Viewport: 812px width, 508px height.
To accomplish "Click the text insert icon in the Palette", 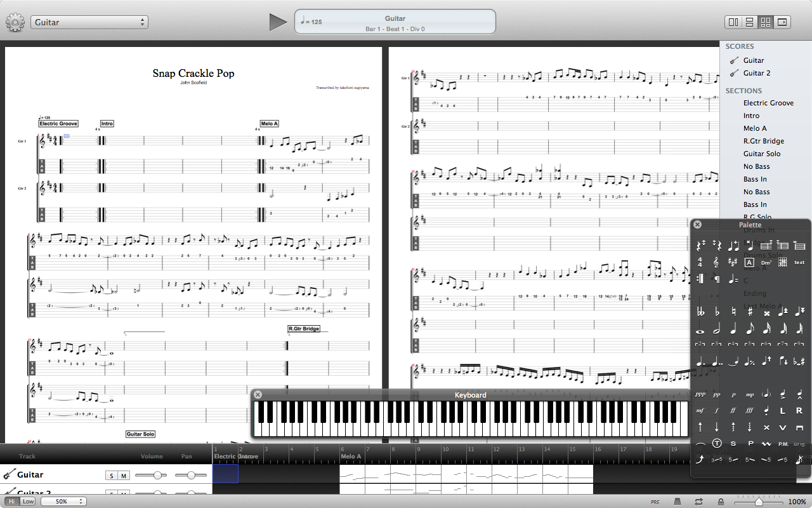I will tap(799, 262).
